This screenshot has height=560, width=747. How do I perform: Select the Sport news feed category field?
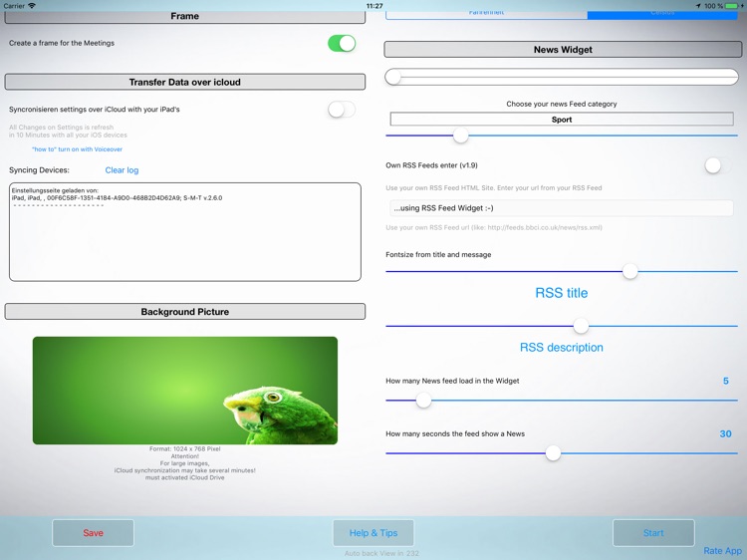(x=562, y=120)
